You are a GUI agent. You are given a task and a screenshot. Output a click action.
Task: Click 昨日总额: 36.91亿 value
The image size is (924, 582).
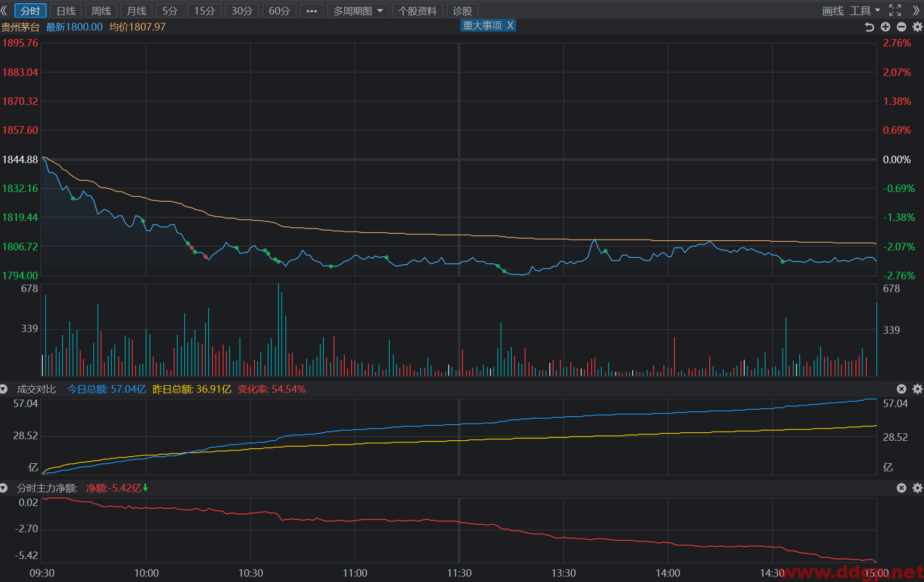click(192, 389)
